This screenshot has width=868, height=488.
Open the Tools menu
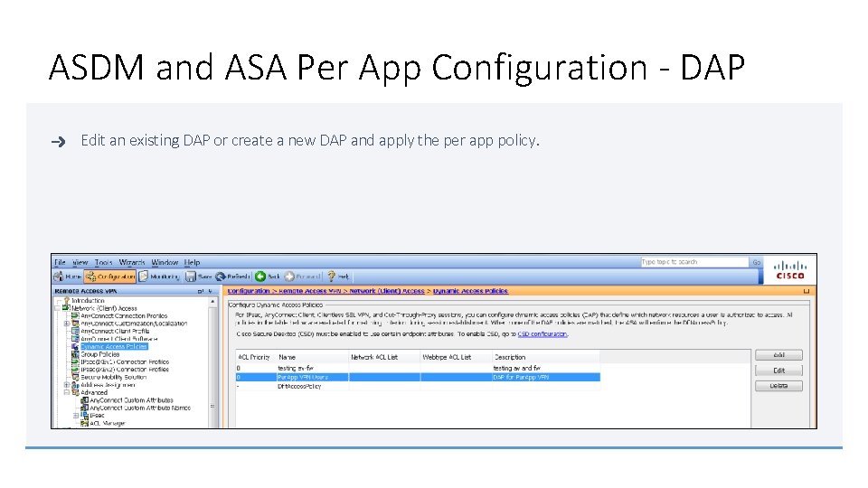[103, 262]
